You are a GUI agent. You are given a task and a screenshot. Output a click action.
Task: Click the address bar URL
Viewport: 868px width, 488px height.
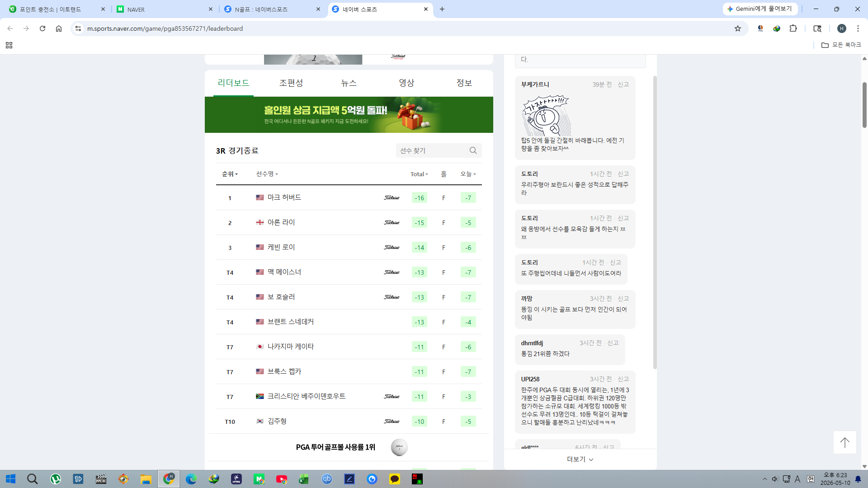point(165,28)
